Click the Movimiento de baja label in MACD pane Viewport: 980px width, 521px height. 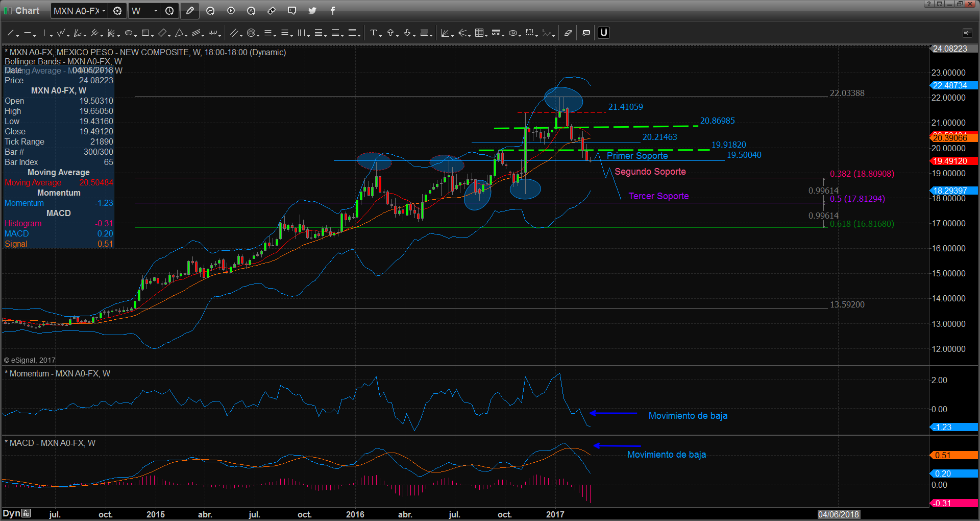click(666, 455)
